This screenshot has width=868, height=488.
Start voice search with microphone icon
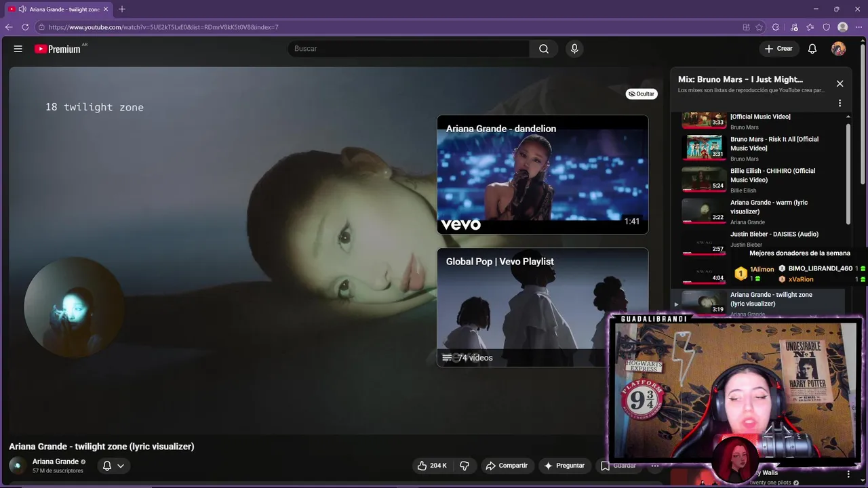(574, 49)
